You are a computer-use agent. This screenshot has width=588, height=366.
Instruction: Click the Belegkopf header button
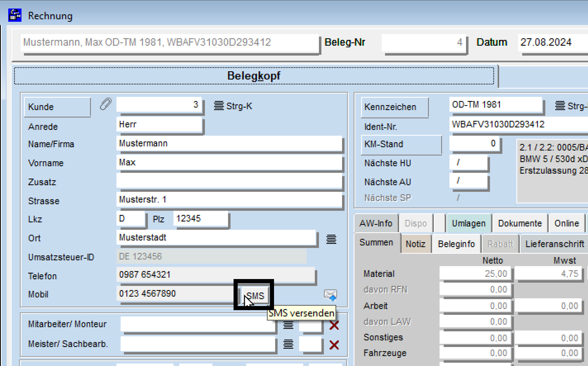254,76
